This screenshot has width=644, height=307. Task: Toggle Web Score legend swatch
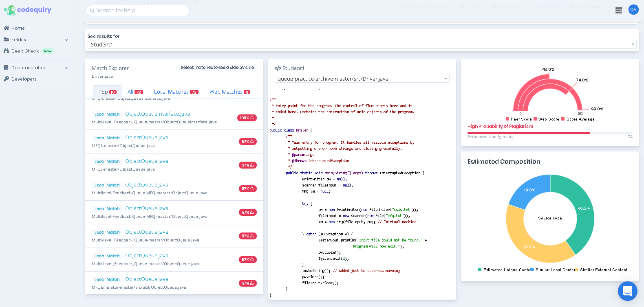click(x=535, y=119)
